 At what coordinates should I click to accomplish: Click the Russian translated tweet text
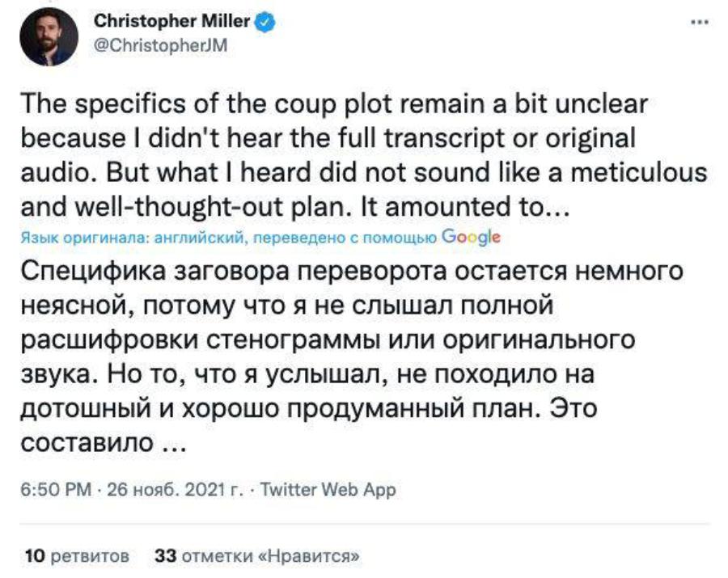[x=340, y=357]
